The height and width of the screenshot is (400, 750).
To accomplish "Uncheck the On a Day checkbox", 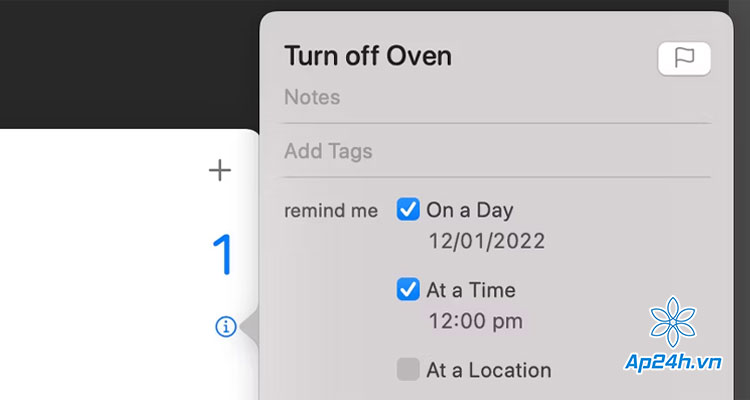I will (408, 210).
